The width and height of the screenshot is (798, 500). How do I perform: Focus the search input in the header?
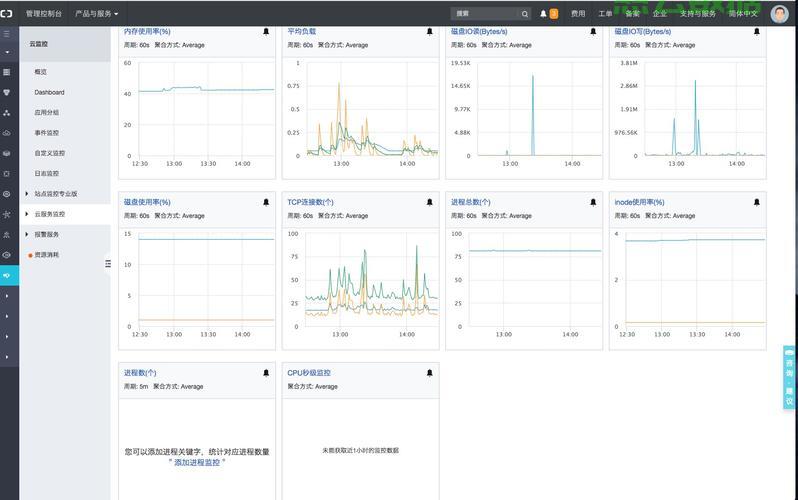[486, 14]
